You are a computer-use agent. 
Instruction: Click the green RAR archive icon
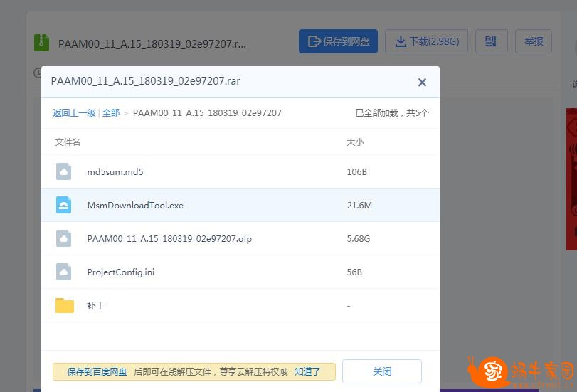click(x=41, y=42)
